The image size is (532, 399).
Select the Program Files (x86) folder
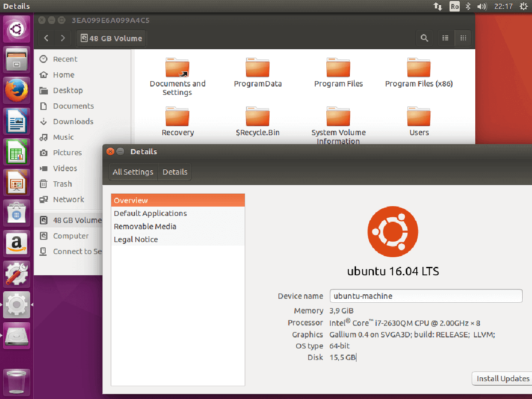click(419, 73)
